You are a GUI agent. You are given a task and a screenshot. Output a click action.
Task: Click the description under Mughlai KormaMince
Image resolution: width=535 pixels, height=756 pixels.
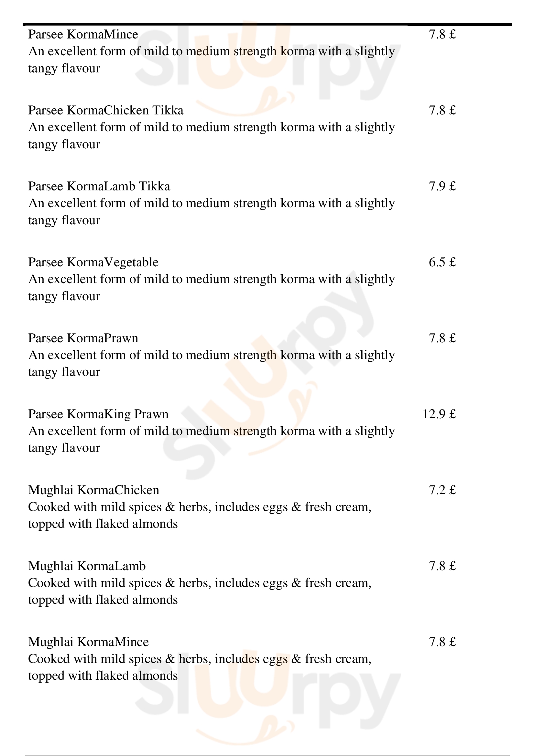point(200,667)
